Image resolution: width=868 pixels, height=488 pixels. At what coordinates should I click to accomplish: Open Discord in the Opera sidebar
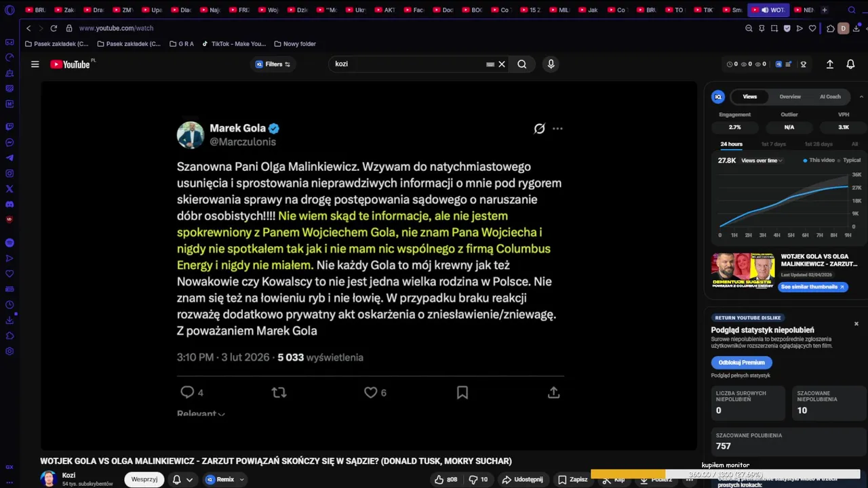tap(9, 205)
